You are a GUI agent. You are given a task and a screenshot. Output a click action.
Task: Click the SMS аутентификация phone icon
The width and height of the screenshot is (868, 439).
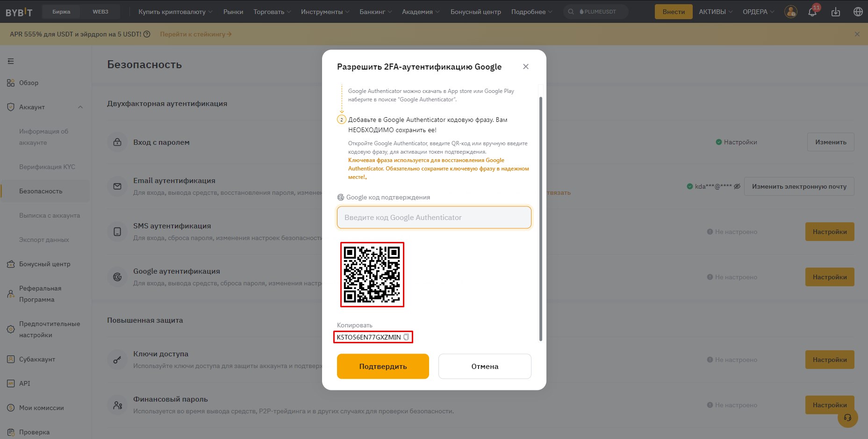click(117, 232)
